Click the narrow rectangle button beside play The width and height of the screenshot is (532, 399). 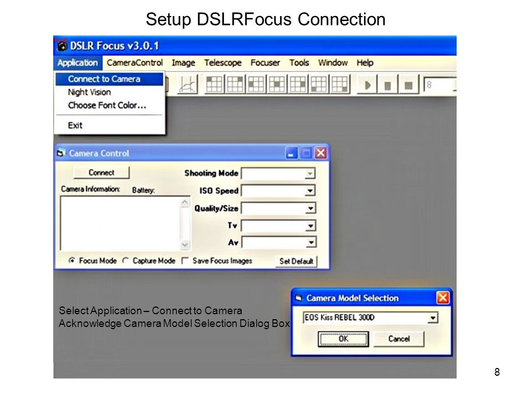click(x=388, y=85)
